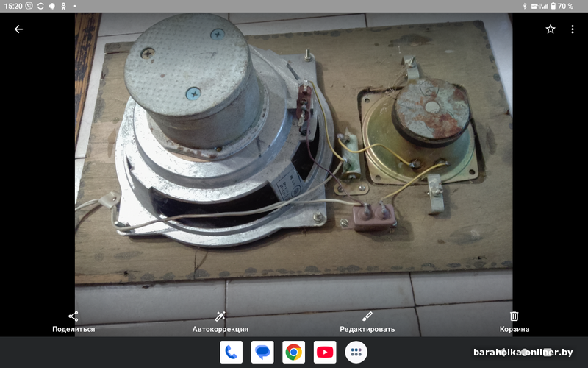Tap the 15:20 clock in status bar
The image size is (588, 368).
pos(13,6)
